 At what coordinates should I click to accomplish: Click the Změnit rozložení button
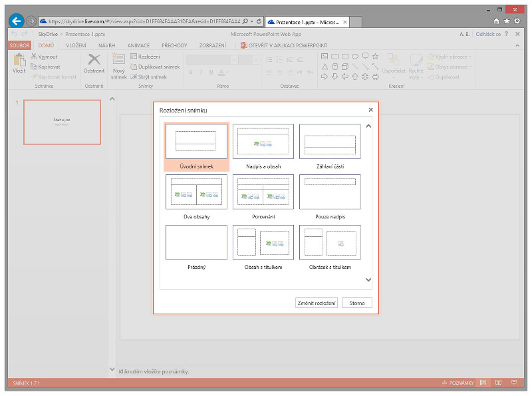317,303
